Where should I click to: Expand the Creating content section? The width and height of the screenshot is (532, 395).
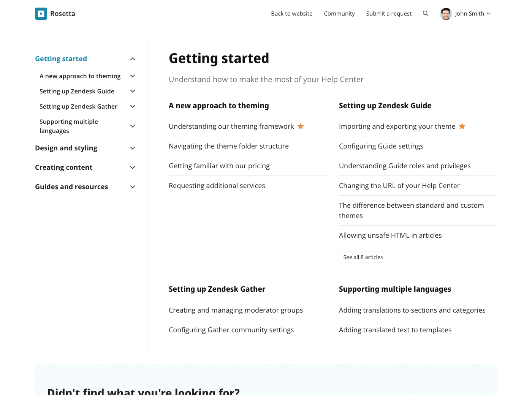[x=133, y=167]
